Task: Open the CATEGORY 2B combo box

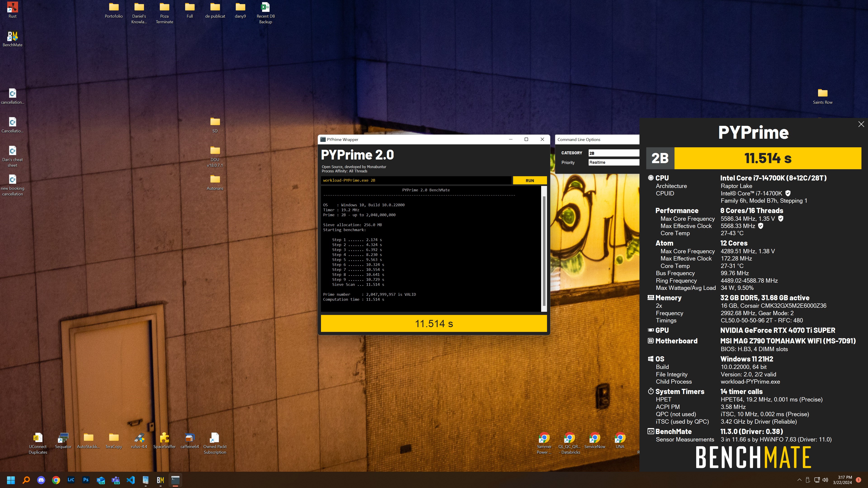Action: click(614, 153)
